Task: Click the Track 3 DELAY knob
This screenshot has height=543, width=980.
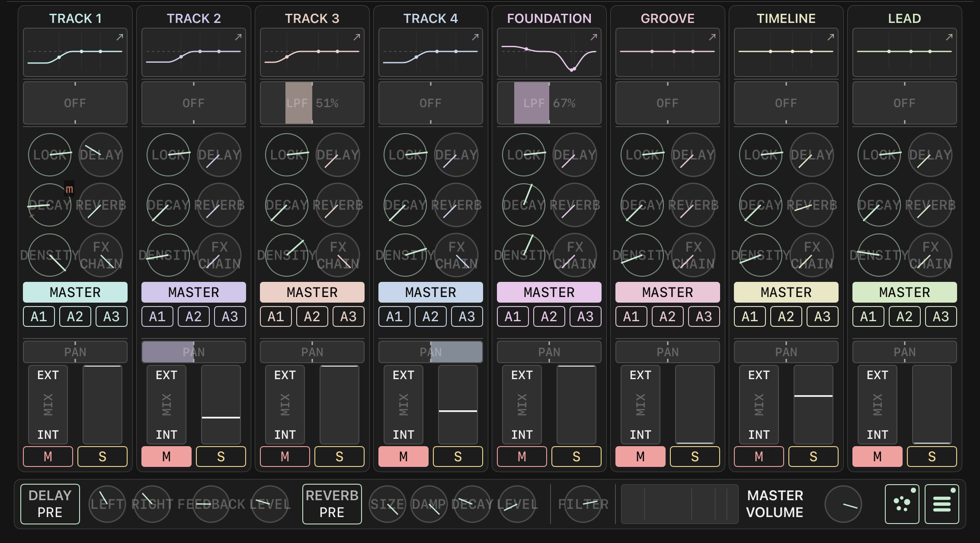Action: point(338,155)
